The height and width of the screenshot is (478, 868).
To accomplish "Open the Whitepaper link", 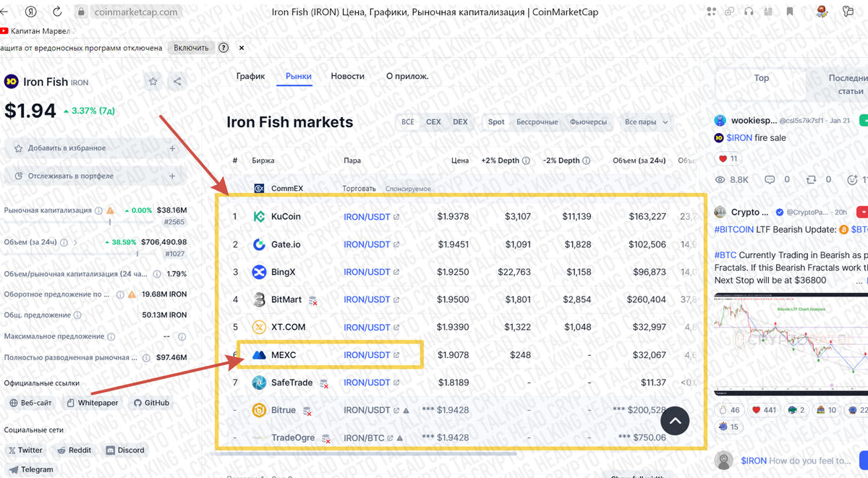I will pos(93,403).
